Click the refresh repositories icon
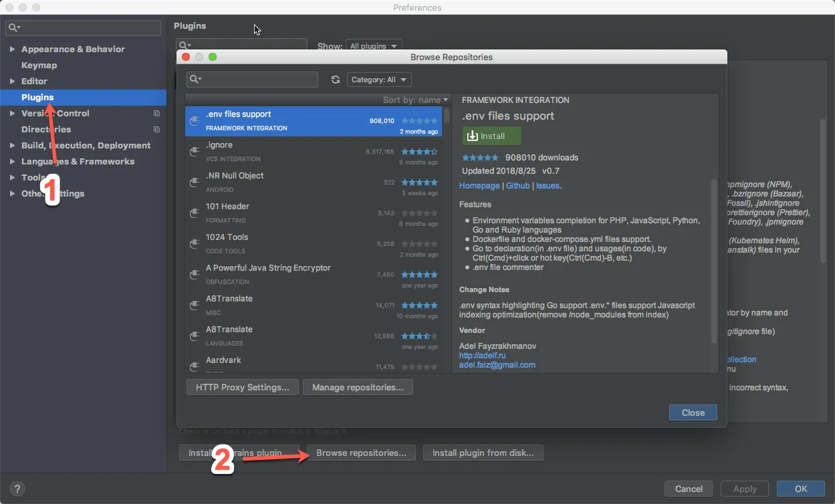Image resolution: width=835 pixels, height=504 pixels. click(336, 80)
